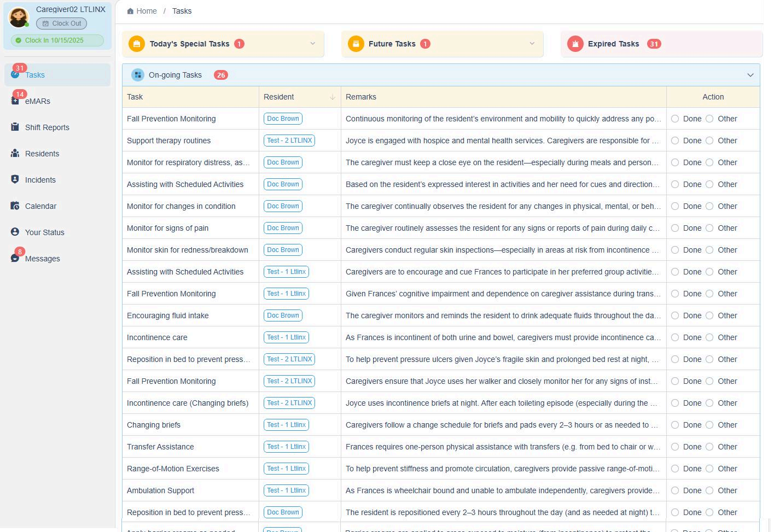Click the Residents sidebar icon

(15, 153)
